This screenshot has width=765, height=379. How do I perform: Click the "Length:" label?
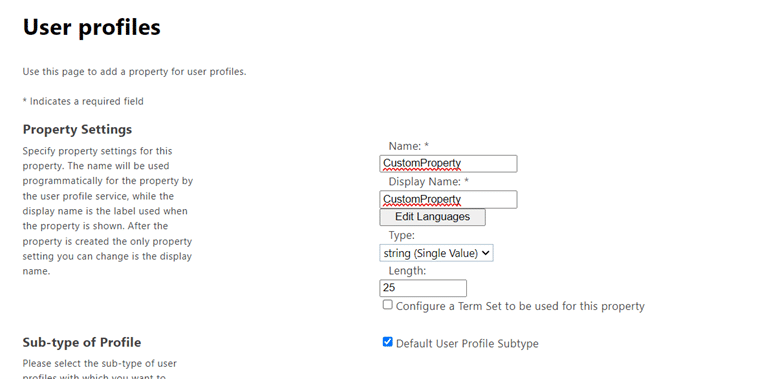[407, 271]
